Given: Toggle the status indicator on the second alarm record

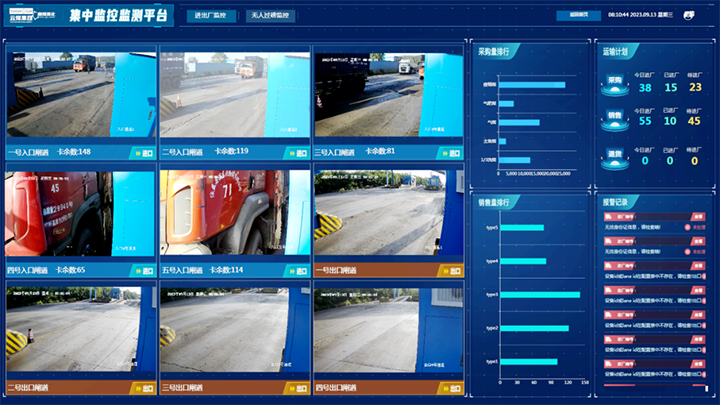Looking at the screenshot, I should pyautogui.click(x=688, y=253).
